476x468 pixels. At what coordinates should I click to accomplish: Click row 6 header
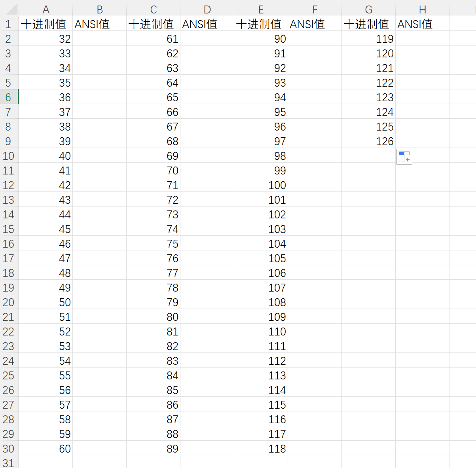tap(8, 97)
